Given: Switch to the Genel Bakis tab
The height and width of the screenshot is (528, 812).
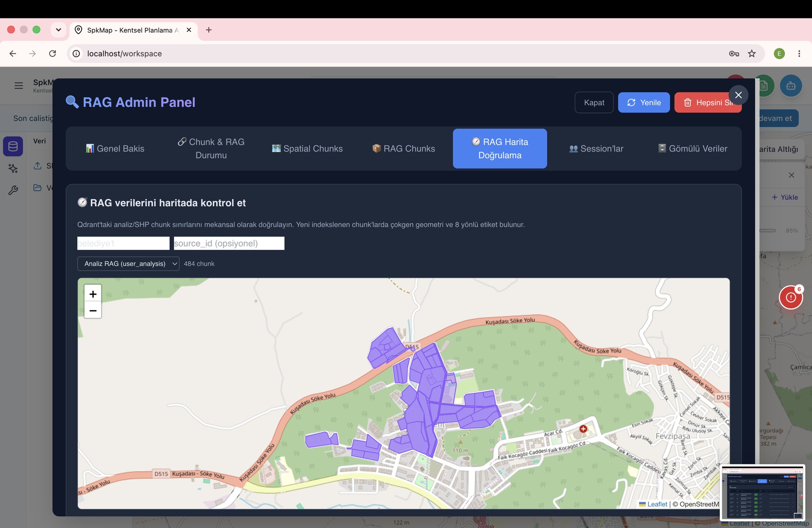Looking at the screenshot, I should coord(115,149).
